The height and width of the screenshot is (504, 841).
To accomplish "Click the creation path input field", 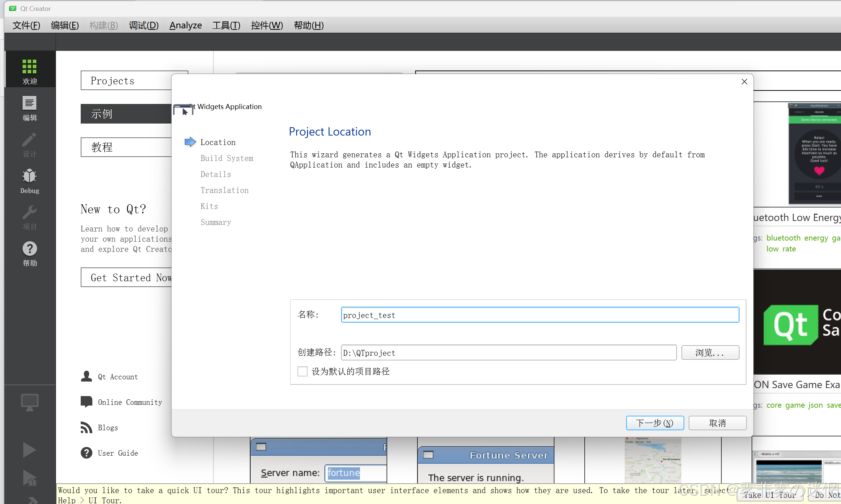I will coord(508,352).
